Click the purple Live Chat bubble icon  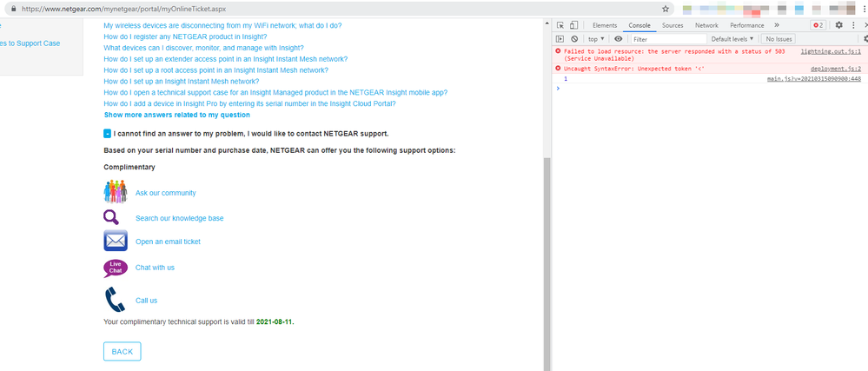116,268
